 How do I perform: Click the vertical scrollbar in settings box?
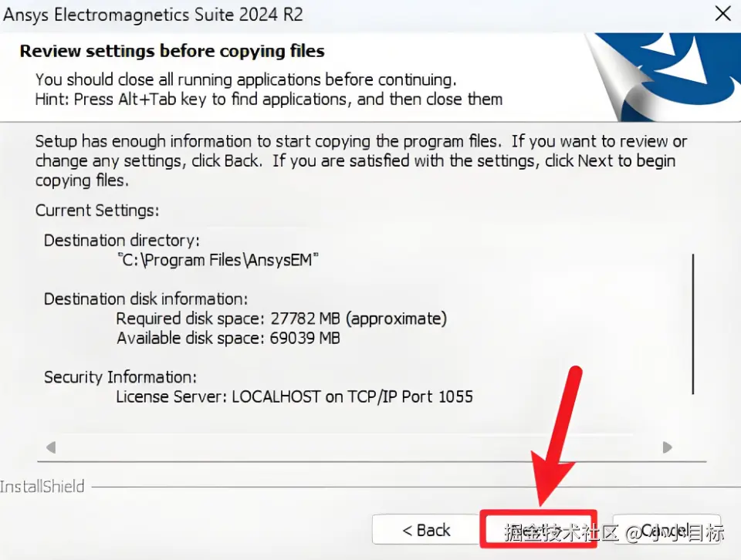pyautogui.click(x=693, y=324)
